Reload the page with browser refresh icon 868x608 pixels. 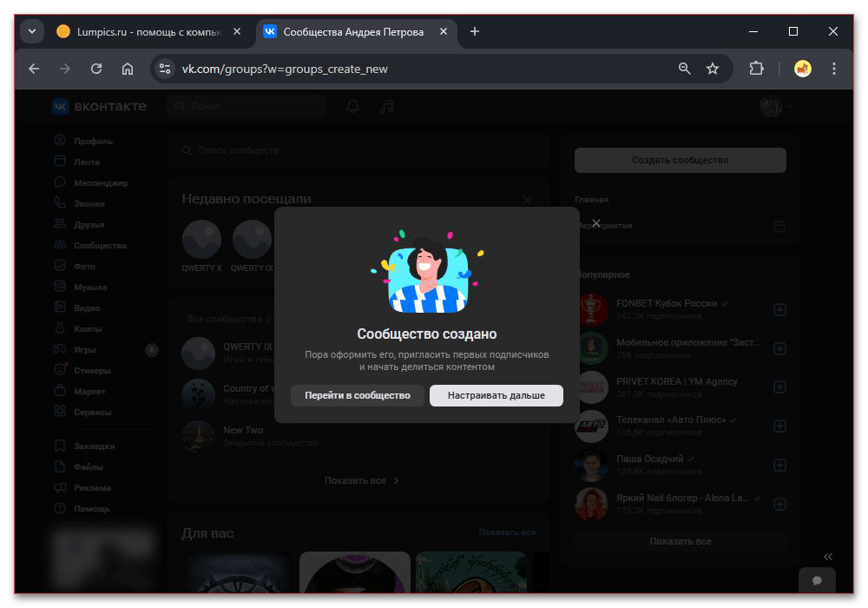coord(96,69)
